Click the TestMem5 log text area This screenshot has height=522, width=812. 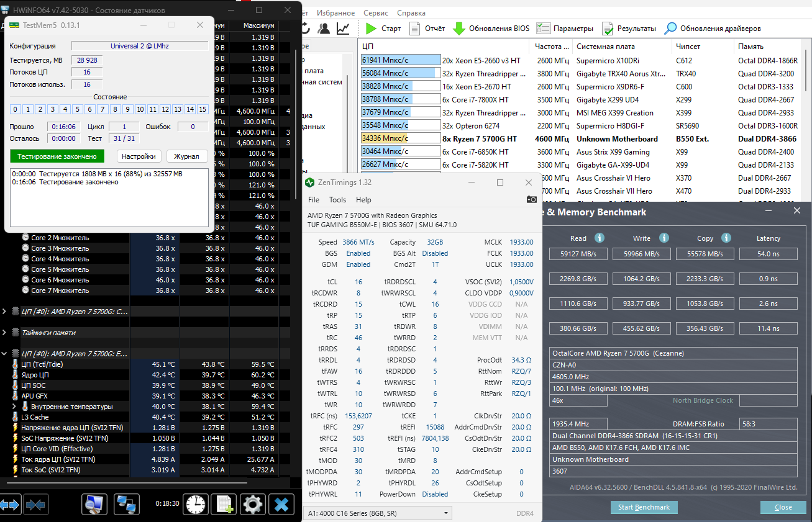click(109, 198)
